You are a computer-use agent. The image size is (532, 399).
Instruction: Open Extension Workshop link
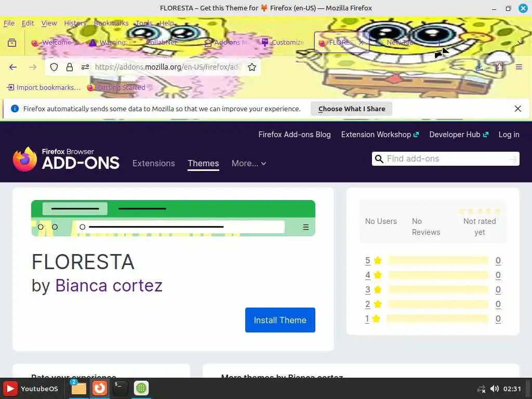click(x=380, y=135)
